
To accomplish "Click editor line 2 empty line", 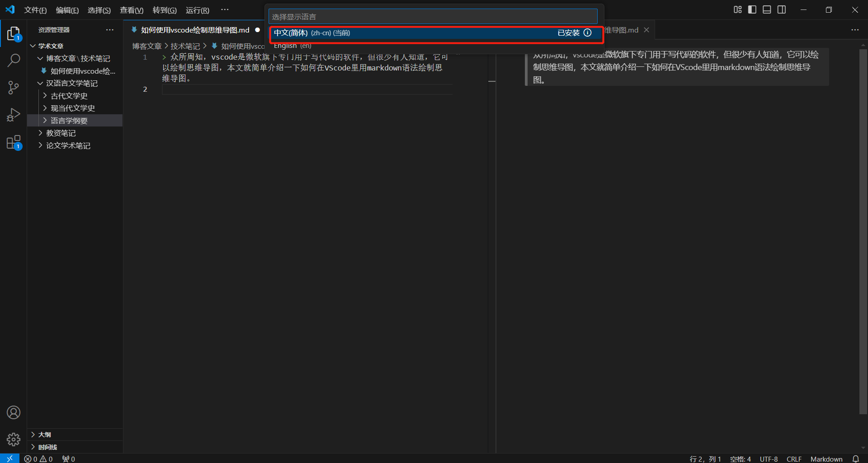I will [307, 89].
